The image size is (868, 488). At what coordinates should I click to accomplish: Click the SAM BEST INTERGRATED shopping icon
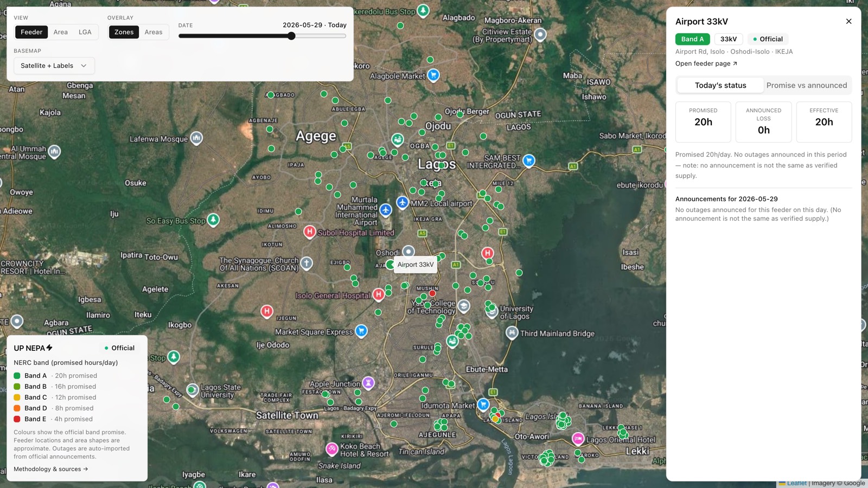click(x=529, y=160)
